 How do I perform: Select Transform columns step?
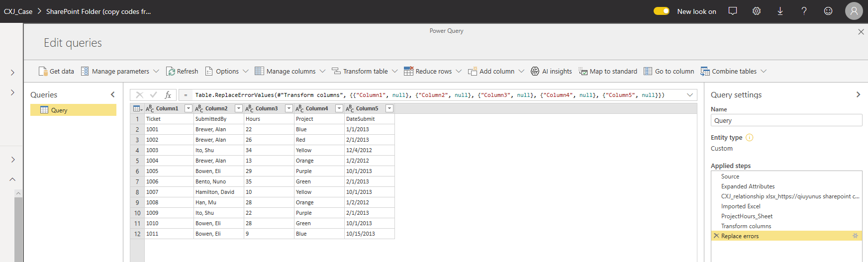click(786, 226)
